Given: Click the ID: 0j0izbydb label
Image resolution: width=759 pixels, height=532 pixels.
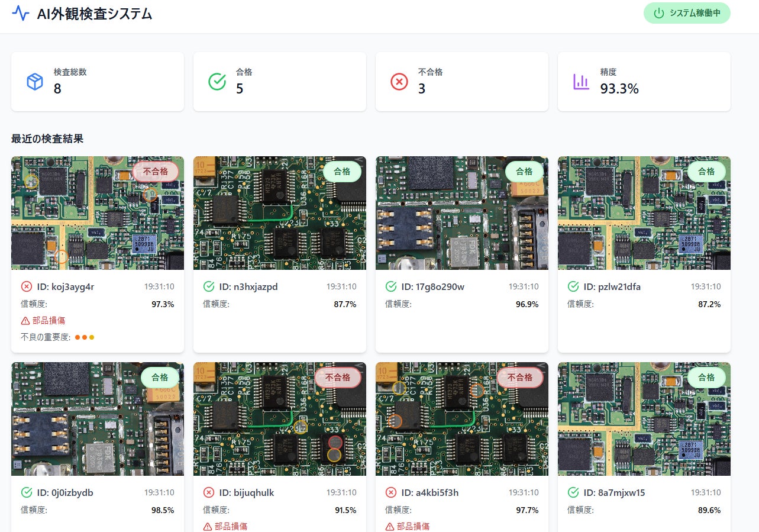Looking at the screenshot, I should pyautogui.click(x=65, y=493).
